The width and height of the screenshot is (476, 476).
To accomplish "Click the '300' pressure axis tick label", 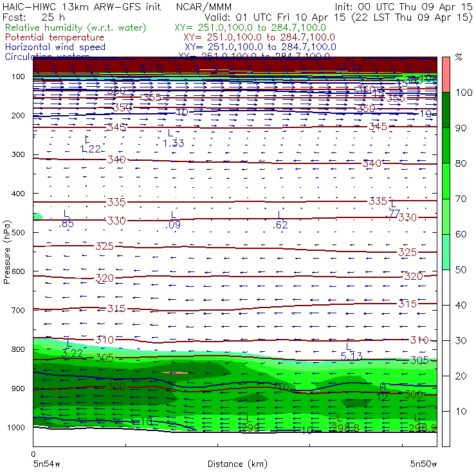I will (18, 154).
